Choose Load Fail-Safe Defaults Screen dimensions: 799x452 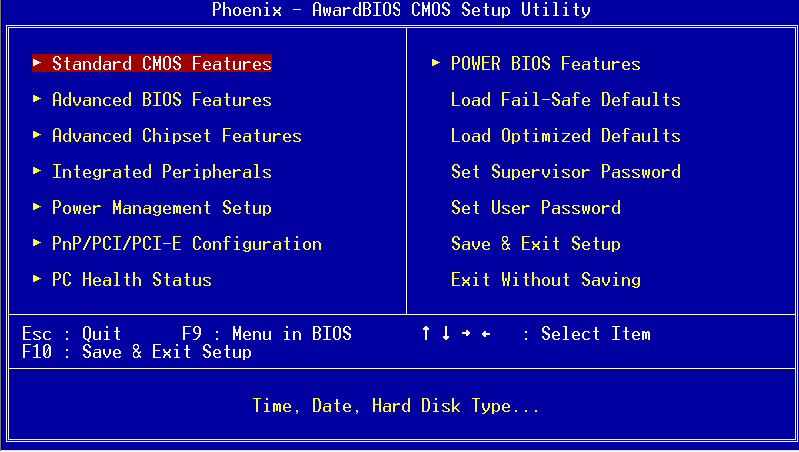[x=565, y=100]
